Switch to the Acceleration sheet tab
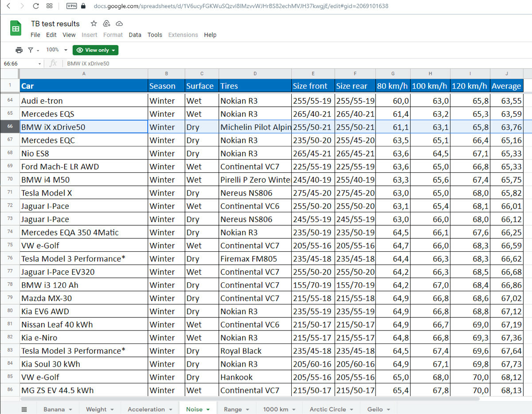Image resolution: width=532 pixels, height=414 pixels. (146, 409)
